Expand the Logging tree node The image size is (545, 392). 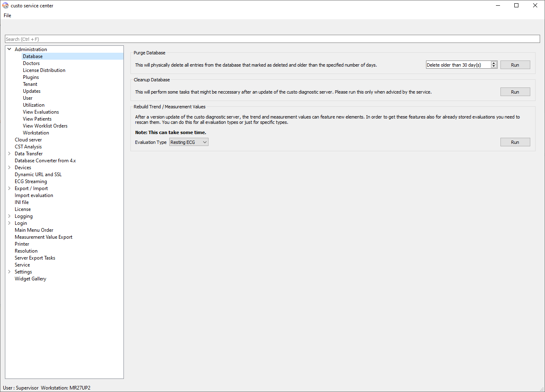[9, 216]
